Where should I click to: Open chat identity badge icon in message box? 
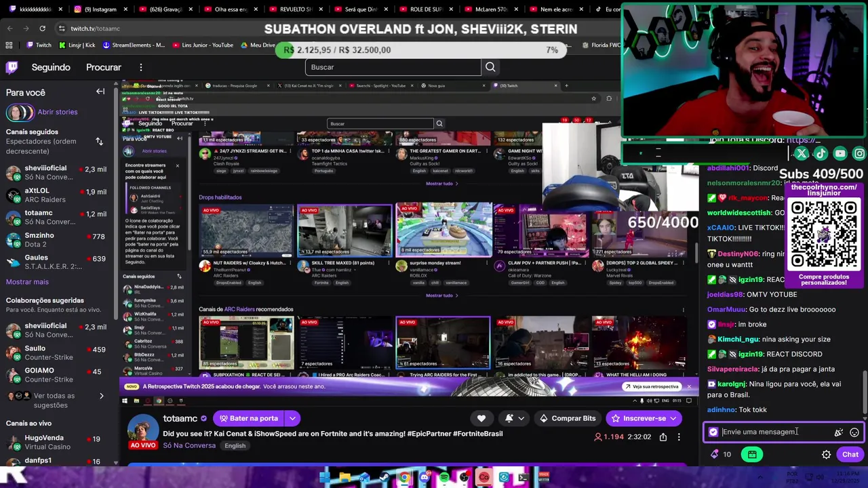tap(713, 432)
